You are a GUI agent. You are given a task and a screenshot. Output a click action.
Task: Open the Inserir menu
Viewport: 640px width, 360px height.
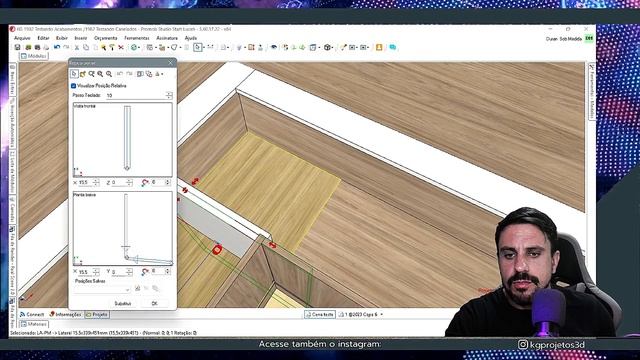(81, 38)
